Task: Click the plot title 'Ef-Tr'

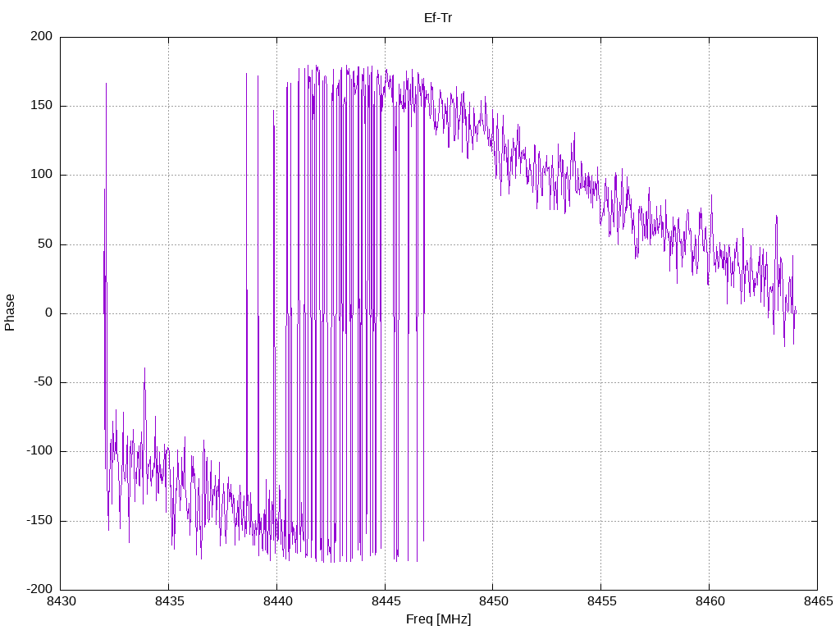Action: pos(438,18)
